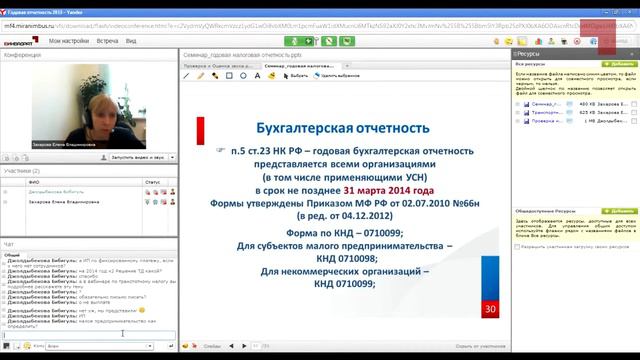Click the 'ФИО' column header
Viewport: 640px width, 360px height.
pos(84,182)
